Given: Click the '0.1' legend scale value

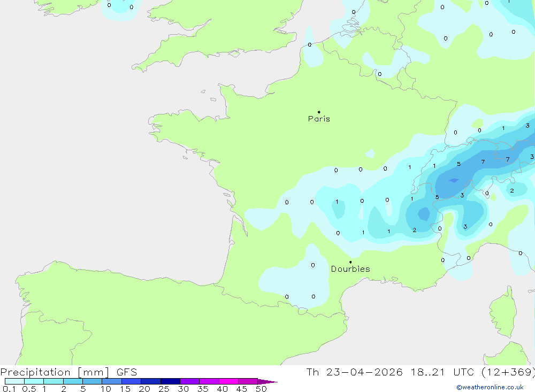Looking at the screenshot, I should [x=9, y=389].
